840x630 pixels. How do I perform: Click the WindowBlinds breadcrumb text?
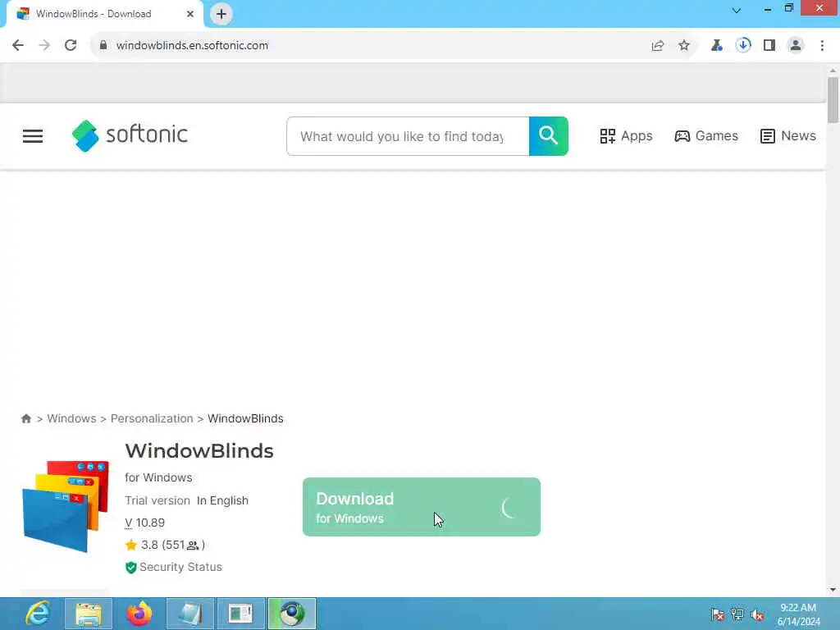[245, 419]
